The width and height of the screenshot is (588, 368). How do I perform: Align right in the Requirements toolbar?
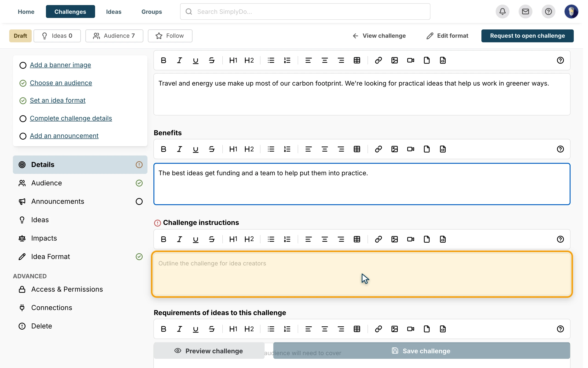341,329
